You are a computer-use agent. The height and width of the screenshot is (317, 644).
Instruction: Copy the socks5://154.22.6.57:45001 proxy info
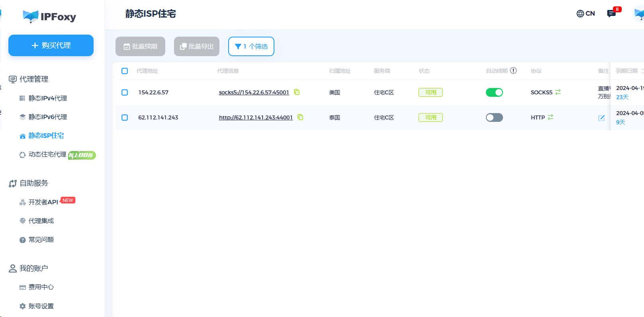click(x=297, y=92)
